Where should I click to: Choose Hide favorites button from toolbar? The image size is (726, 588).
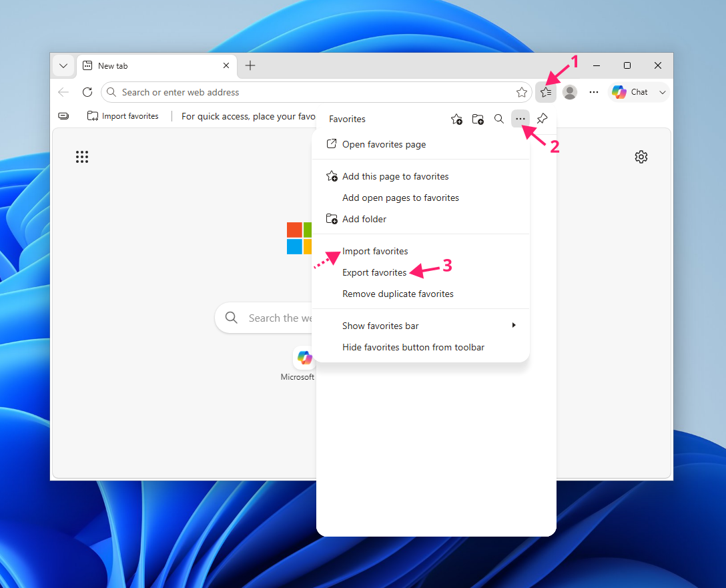point(420,347)
